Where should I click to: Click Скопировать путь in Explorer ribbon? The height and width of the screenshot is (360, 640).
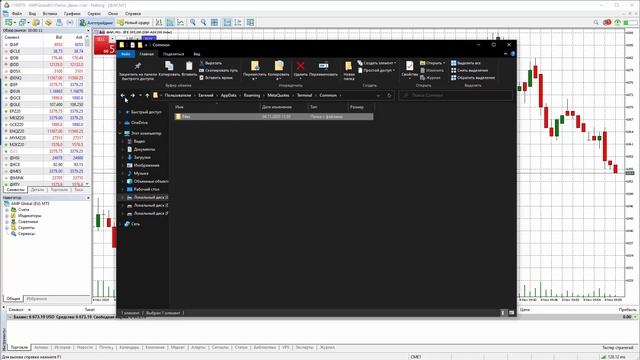pos(218,70)
